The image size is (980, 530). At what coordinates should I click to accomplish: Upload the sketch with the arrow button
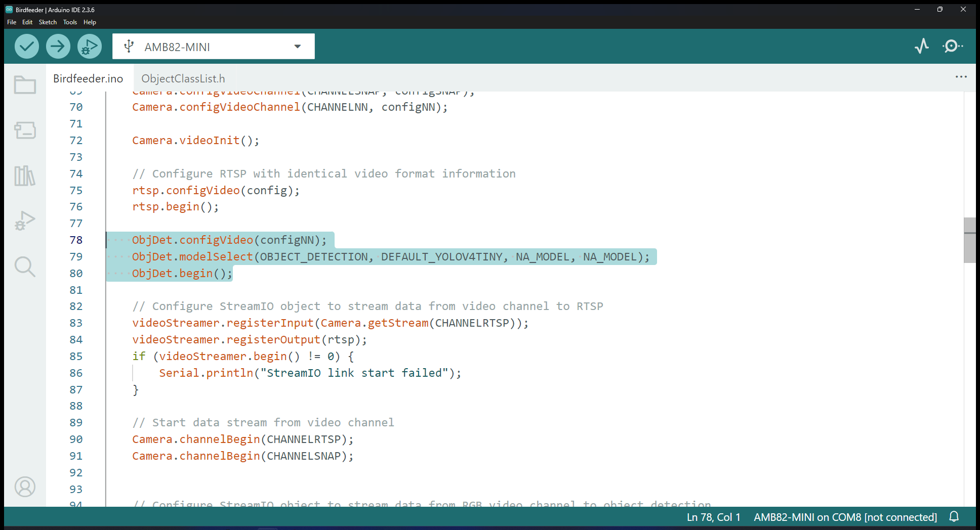[x=58, y=47]
